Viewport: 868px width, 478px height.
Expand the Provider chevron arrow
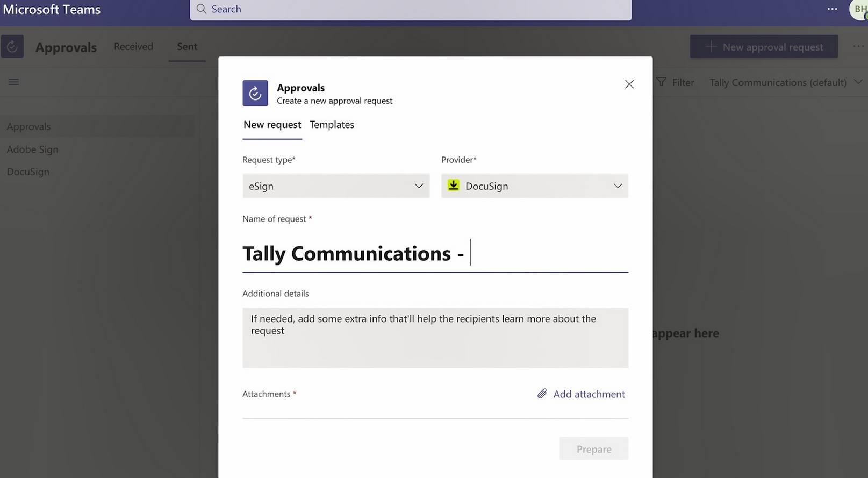pyautogui.click(x=618, y=186)
